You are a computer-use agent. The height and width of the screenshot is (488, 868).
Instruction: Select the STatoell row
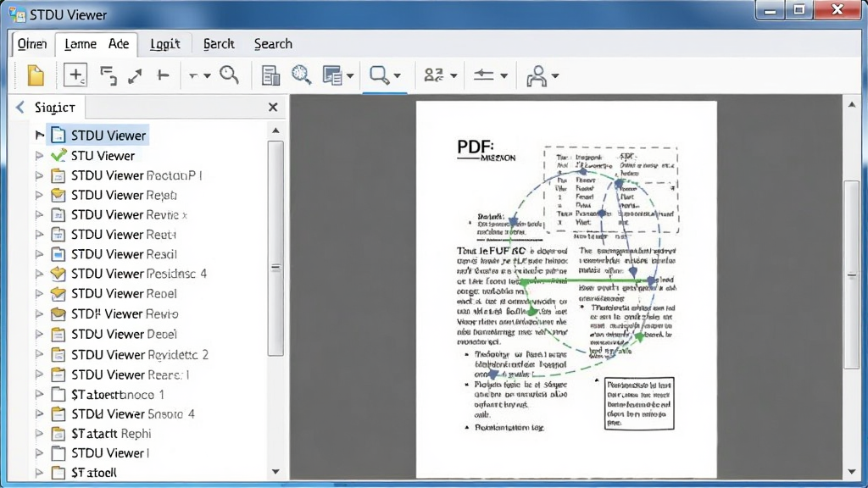coord(84,473)
